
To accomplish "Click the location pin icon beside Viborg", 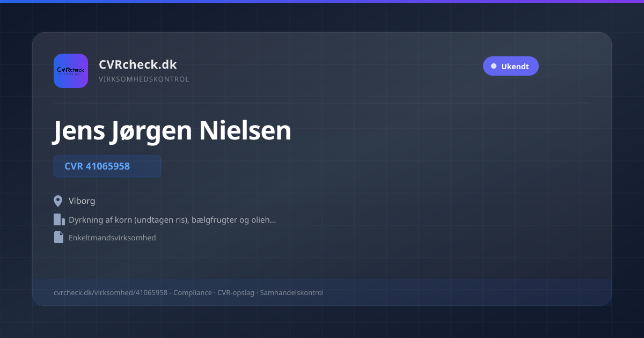I will coord(58,201).
